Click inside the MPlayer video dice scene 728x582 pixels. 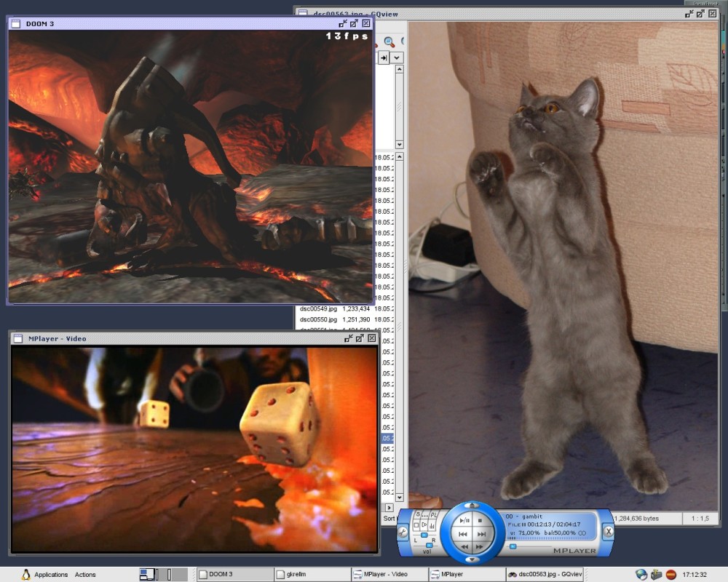(194, 450)
